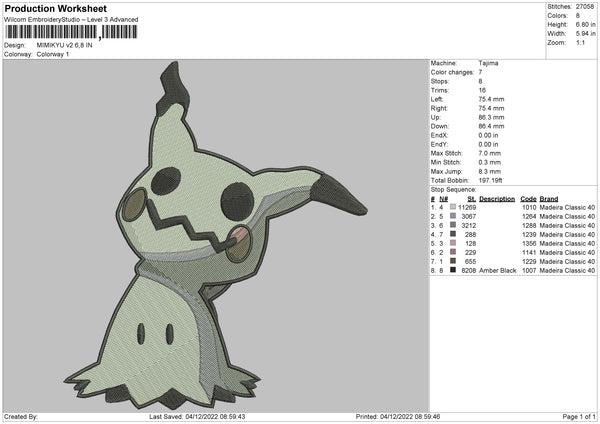Screen dimensions: 600x424
Task: Click stitch count 8208 in stop sequence
Action: (469, 270)
